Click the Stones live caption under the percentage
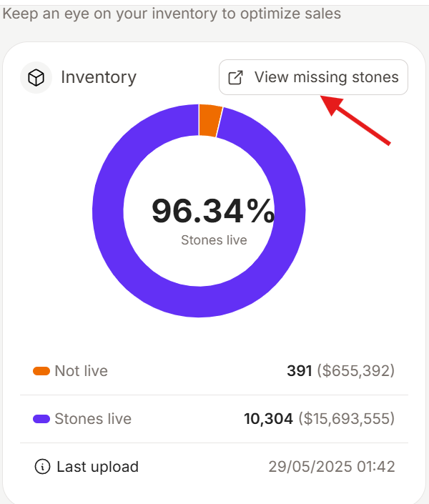 [x=214, y=240]
